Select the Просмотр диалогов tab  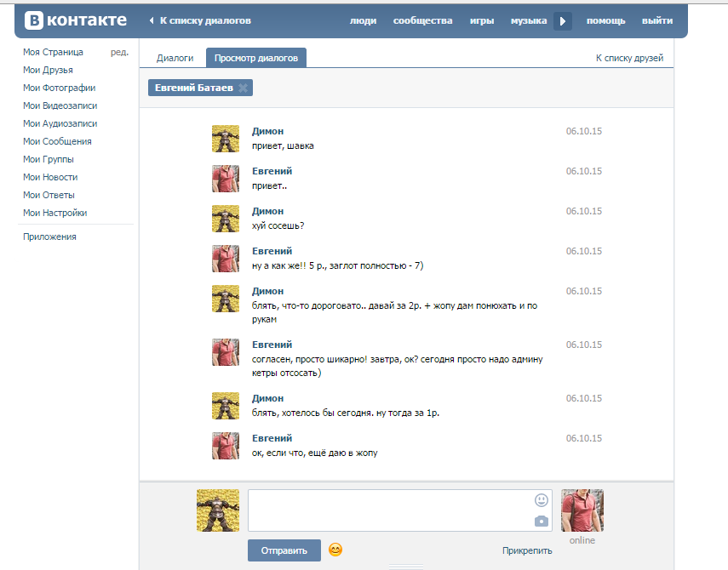tap(256, 58)
